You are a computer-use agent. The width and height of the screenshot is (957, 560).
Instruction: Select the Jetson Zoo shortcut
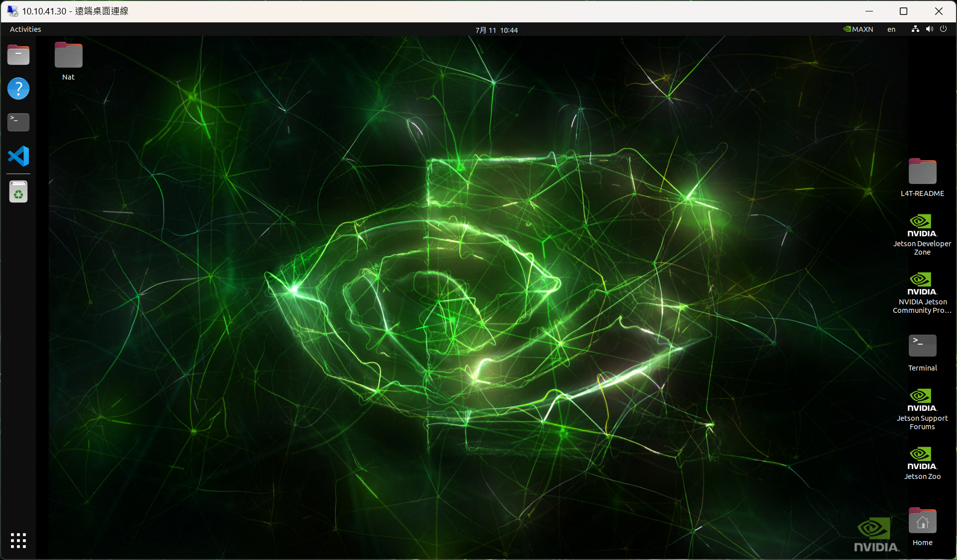pos(922,463)
